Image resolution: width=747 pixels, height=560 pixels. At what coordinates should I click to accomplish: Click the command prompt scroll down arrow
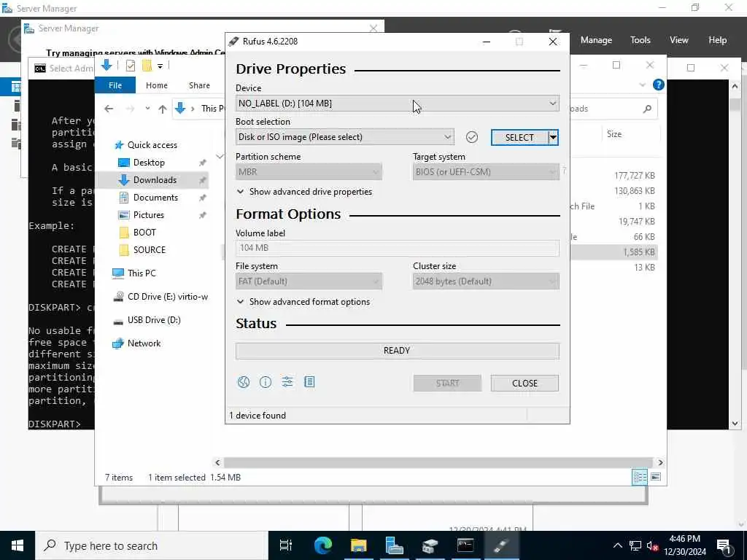(735, 424)
